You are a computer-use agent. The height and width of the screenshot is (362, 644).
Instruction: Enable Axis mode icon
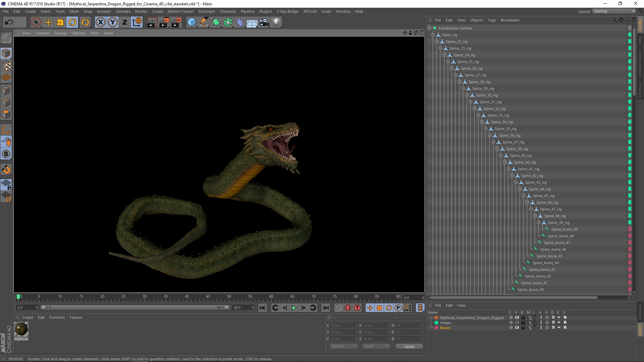6,130
